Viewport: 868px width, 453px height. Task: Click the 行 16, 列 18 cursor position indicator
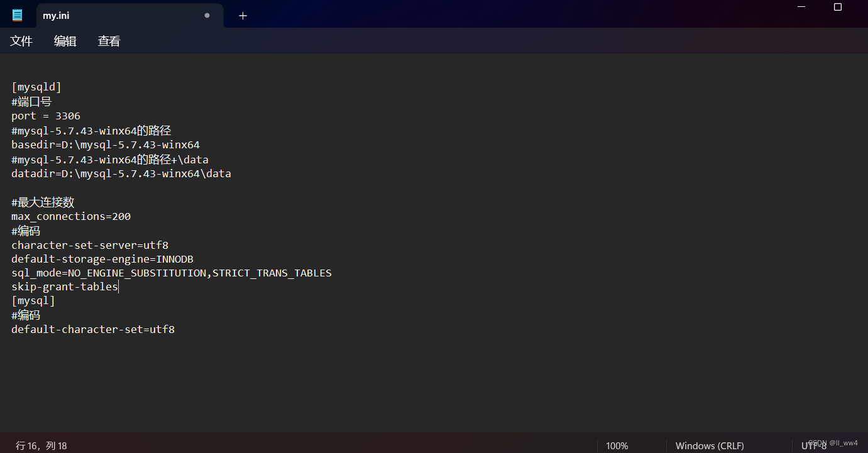[41, 445]
